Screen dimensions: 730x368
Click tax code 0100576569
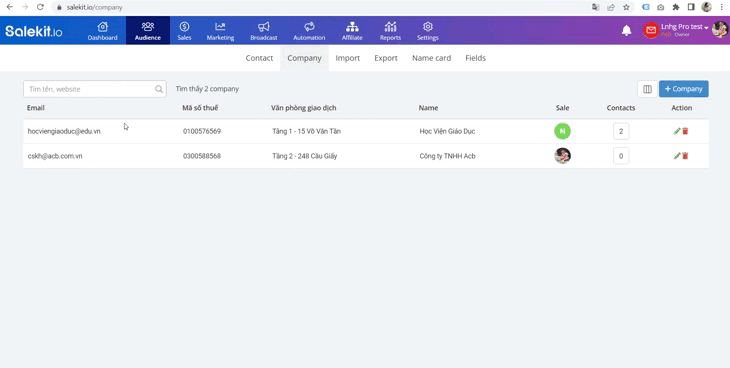tap(202, 131)
